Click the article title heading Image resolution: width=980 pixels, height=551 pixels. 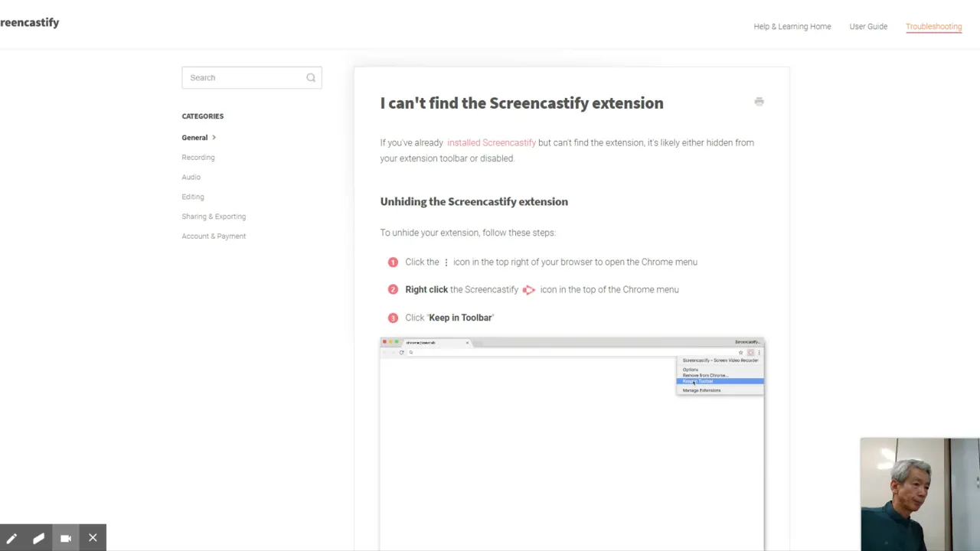coord(521,103)
